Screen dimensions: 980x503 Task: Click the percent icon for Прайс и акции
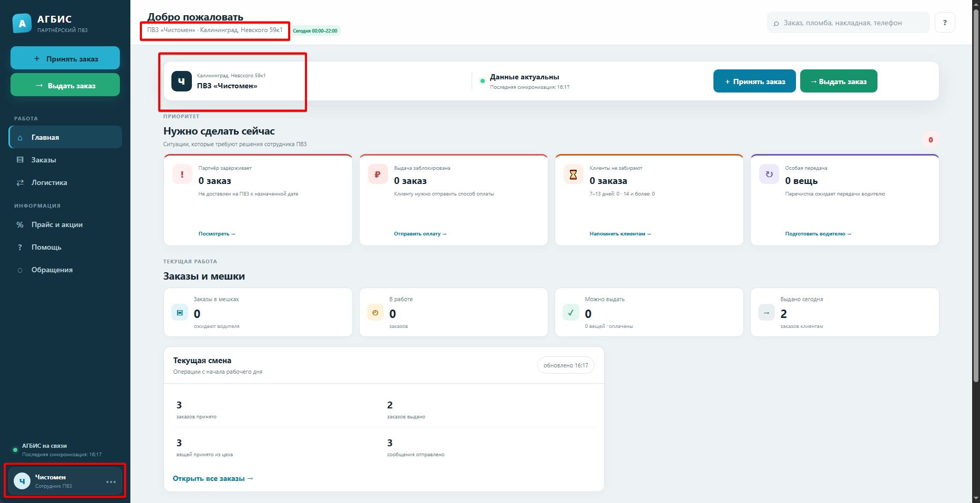click(20, 225)
